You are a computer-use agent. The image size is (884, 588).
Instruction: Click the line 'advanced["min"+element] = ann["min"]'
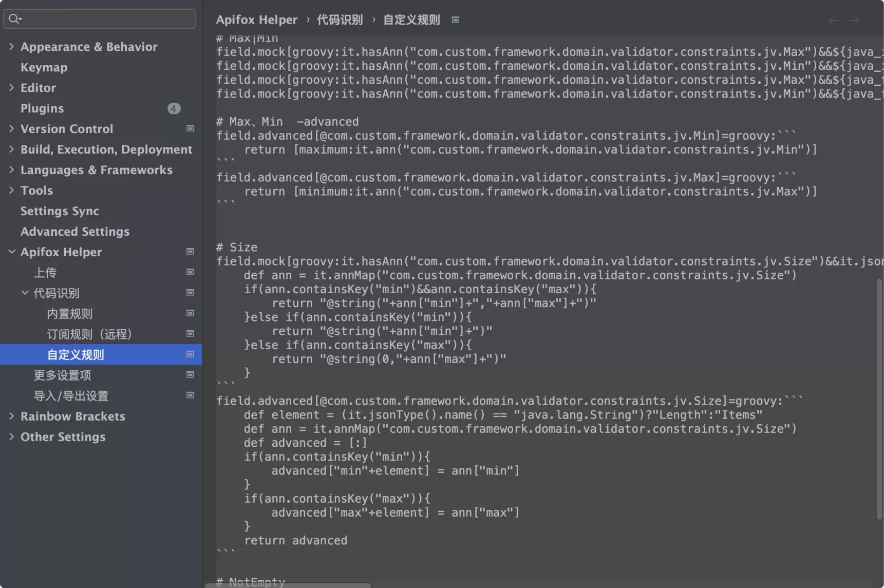(x=396, y=470)
